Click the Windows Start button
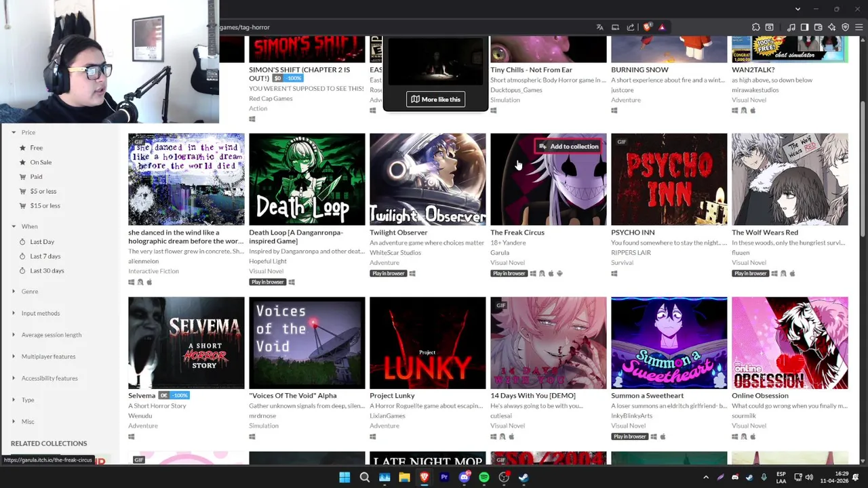The height and width of the screenshot is (488, 868). tap(344, 477)
